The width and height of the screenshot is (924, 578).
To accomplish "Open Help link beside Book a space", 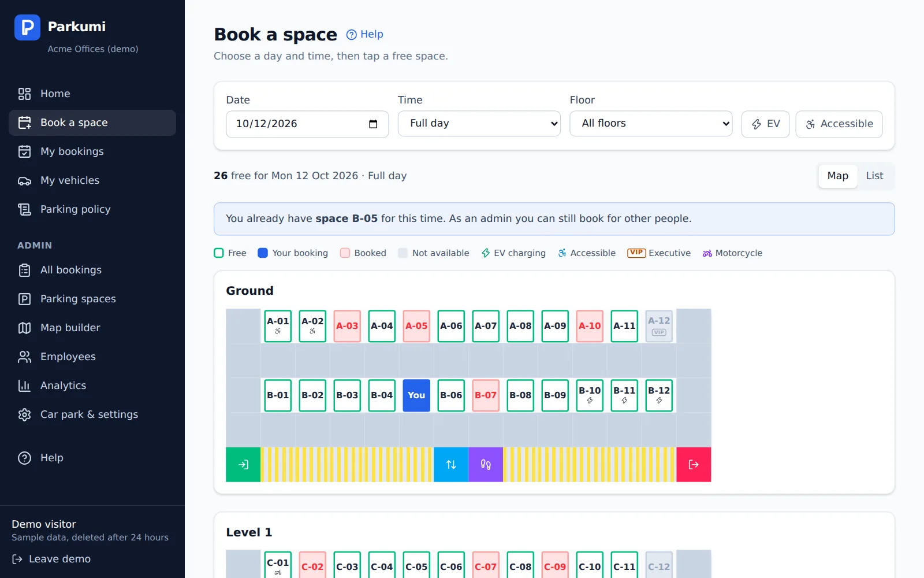I will pos(364,34).
